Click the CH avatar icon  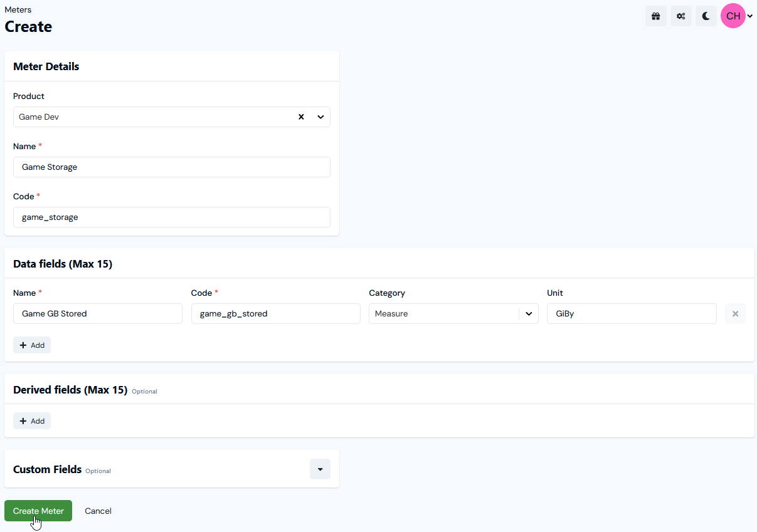pyautogui.click(x=733, y=16)
